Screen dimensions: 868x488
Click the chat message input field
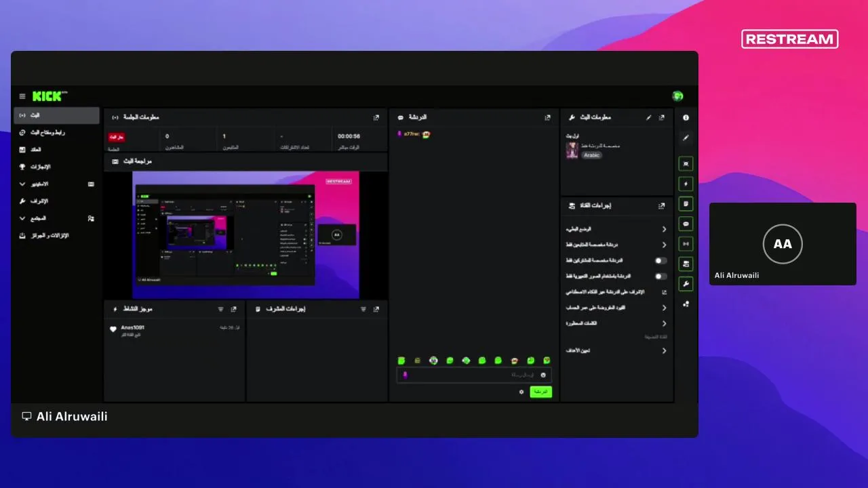coord(474,375)
